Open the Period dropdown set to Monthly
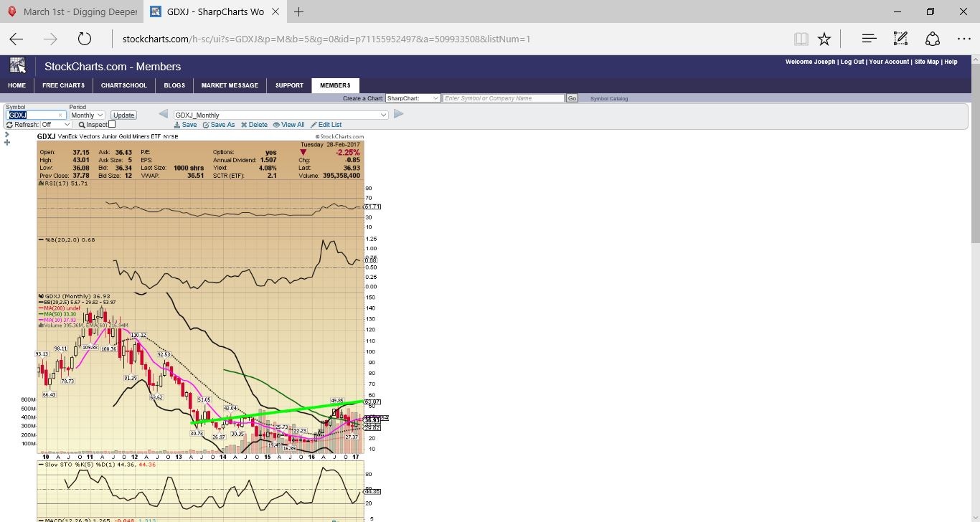 (x=87, y=115)
